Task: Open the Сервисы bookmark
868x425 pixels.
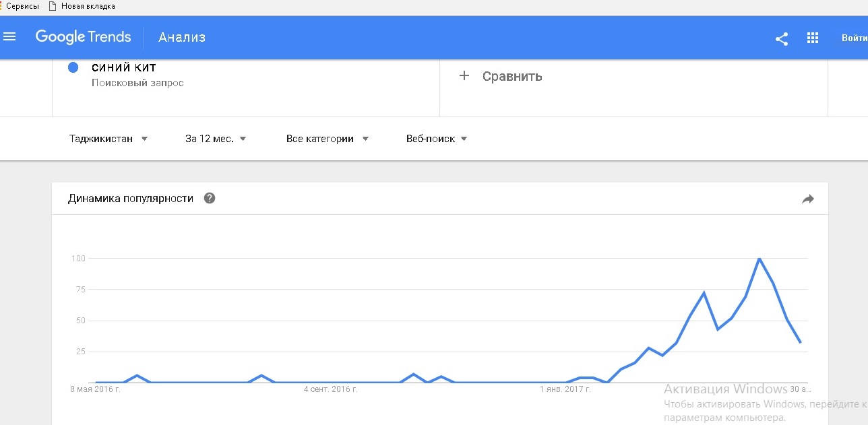Action: point(22,6)
